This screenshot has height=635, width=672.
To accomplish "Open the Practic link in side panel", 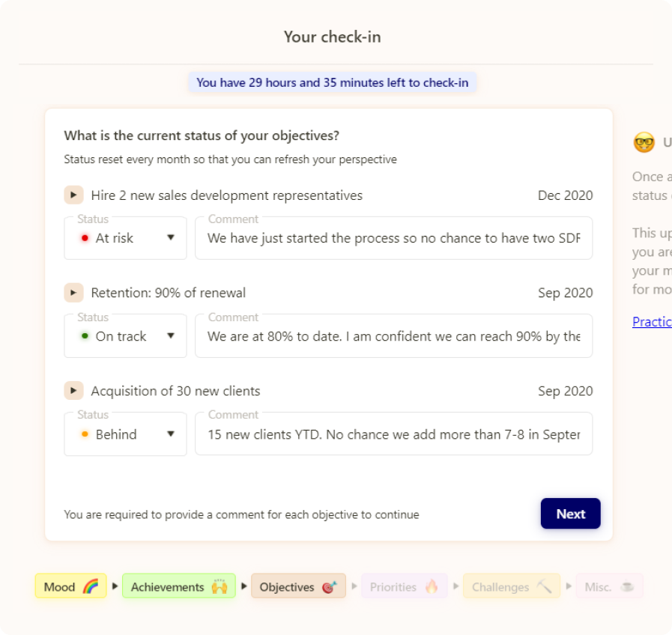I will tap(651, 322).
